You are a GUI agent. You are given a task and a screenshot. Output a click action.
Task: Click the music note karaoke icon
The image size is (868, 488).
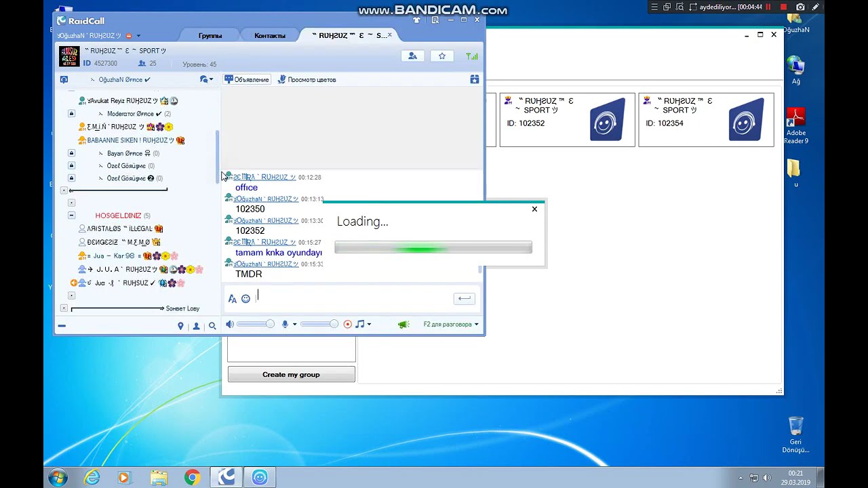[x=360, y=324]
